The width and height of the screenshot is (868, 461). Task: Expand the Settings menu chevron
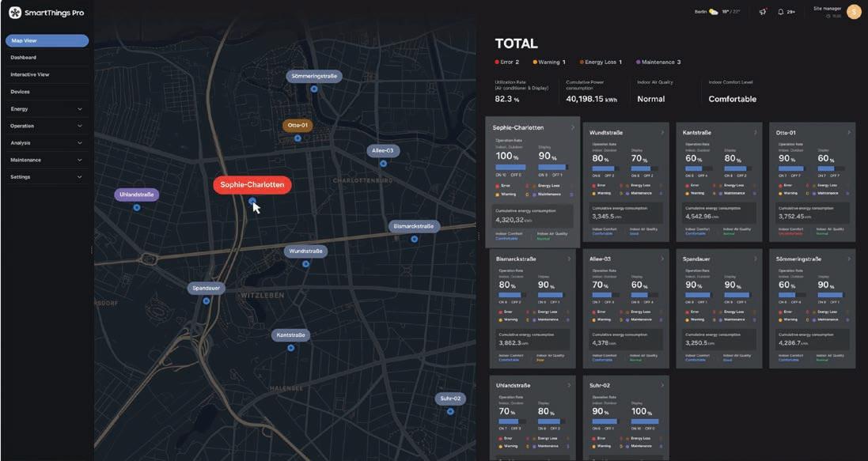[80, 177]
